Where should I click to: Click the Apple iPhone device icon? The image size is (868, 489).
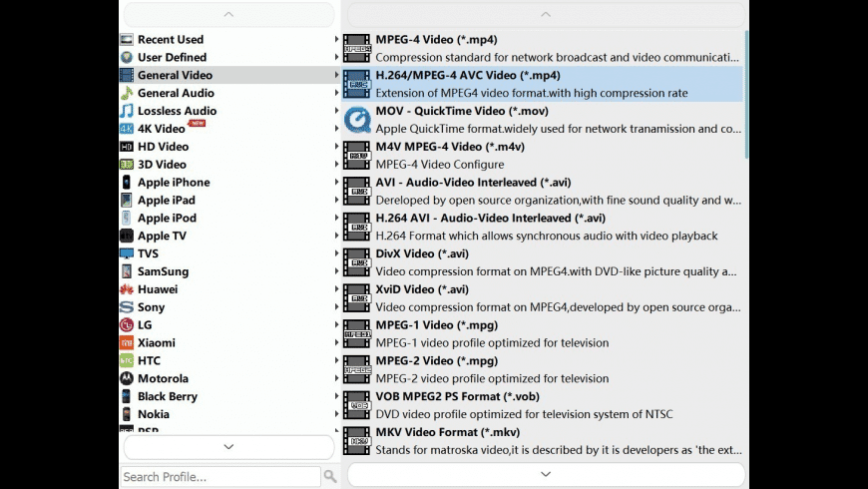pyautogui.click(x=127, y=182)
